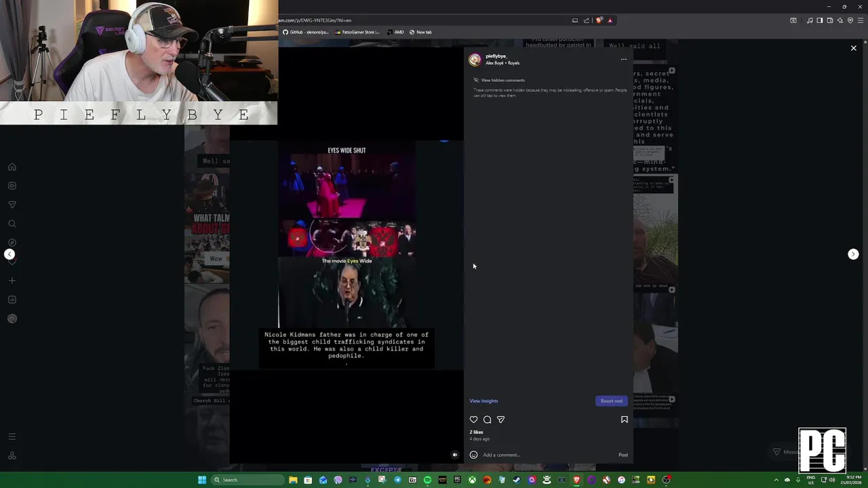Open Spotify from the taskbar
This screenshot has height=488, width=868.
tap(427, 480)
